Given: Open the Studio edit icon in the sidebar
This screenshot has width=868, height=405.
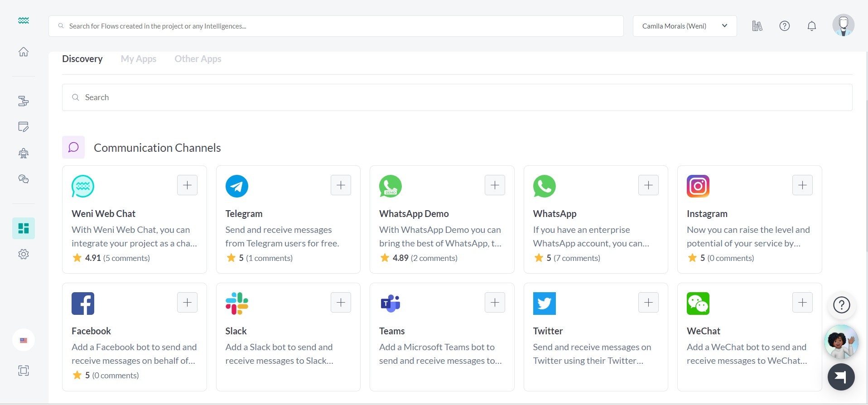Looking at the screenshot, I should [x=24, y=127].
